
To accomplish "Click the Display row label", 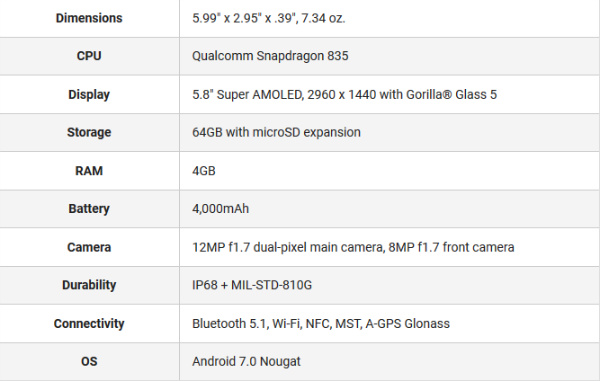I will (89, 94).
